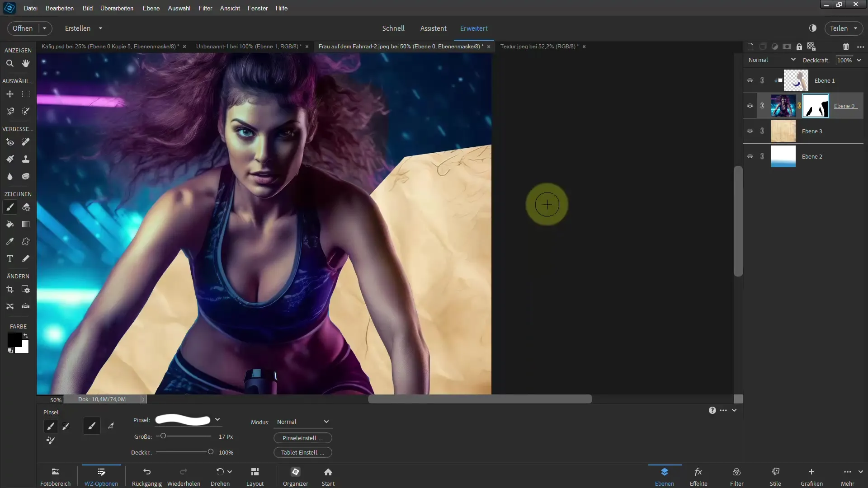This screenshot has height=488, width=868.
Task: Select the Type text tool
Action: [9, 258]
